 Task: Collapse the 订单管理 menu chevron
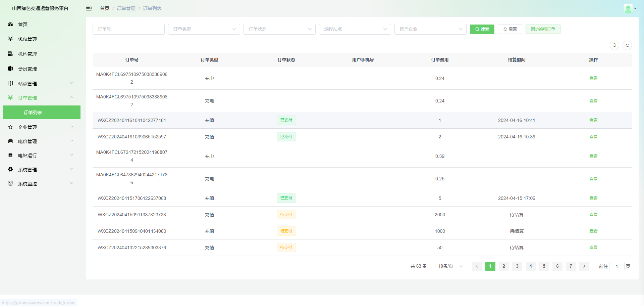pos(72,97)
